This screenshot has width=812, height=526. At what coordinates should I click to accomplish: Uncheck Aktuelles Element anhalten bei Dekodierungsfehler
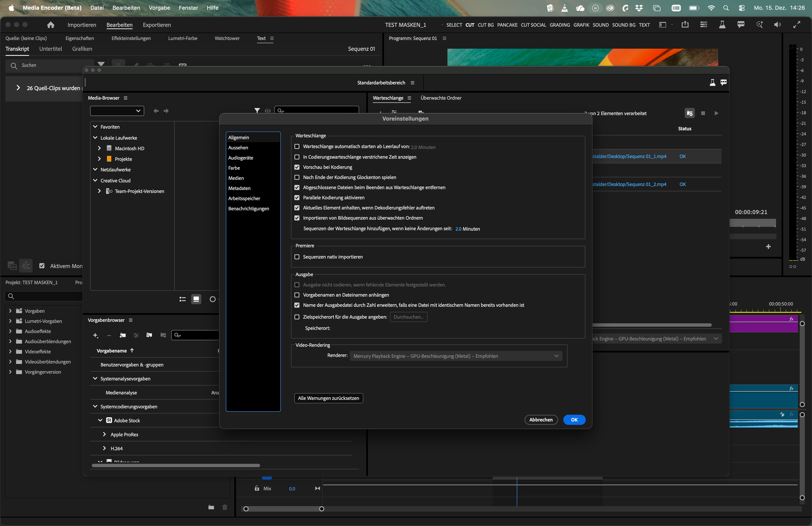(x=297, y=208)
